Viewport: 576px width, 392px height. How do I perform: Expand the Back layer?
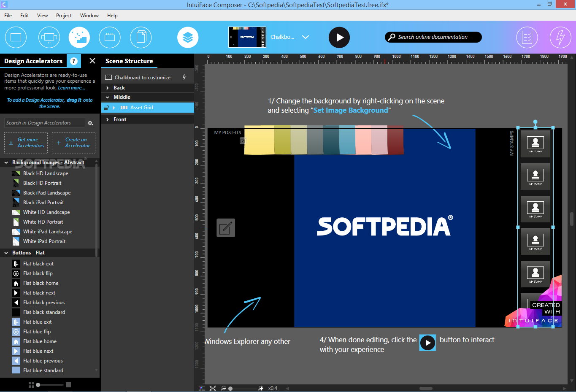click(x=108, y=88)
